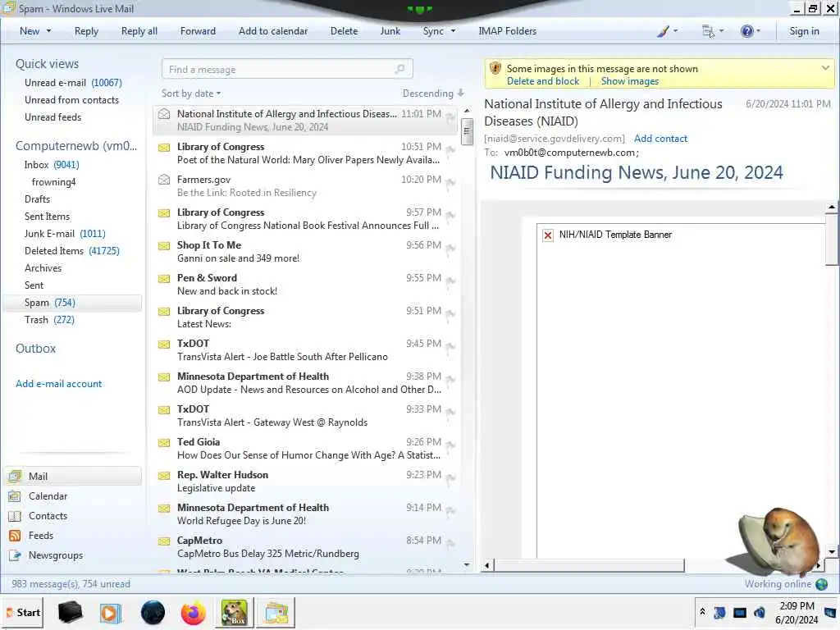Click the envelope icon of Shop It To Me message
The image size is (840, 630).
(164, 245)
